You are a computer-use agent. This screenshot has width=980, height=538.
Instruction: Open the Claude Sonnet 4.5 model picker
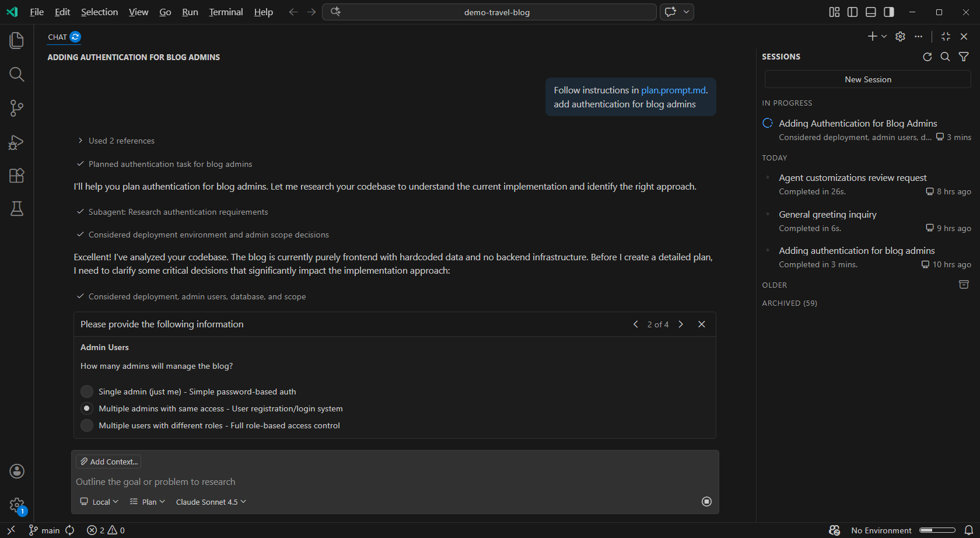coord(210,502)
